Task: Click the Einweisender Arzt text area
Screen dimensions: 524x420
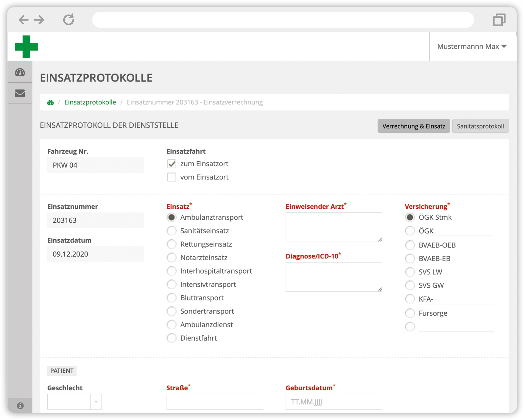Action: [x=334, y=227]
